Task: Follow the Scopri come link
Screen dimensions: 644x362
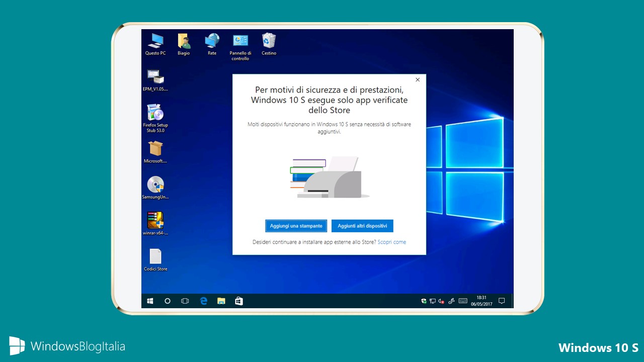Action: pos(392,242)
